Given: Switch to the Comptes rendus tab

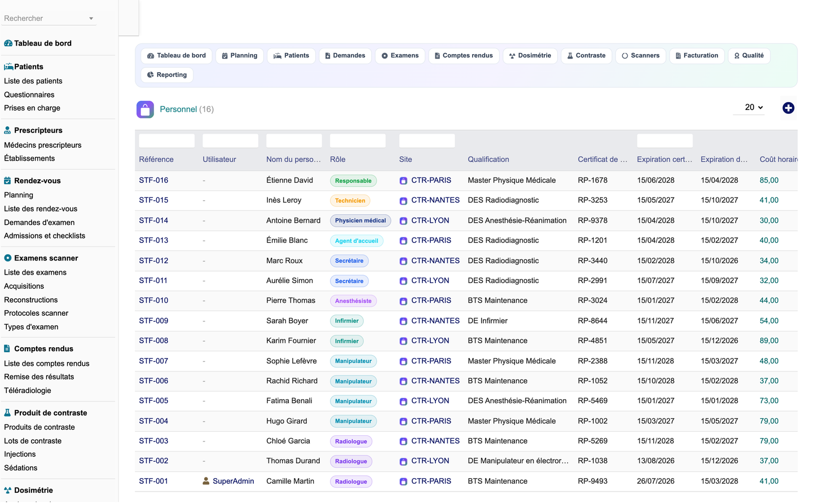Looking at the screenshot, I should click(x=464, y=56).
